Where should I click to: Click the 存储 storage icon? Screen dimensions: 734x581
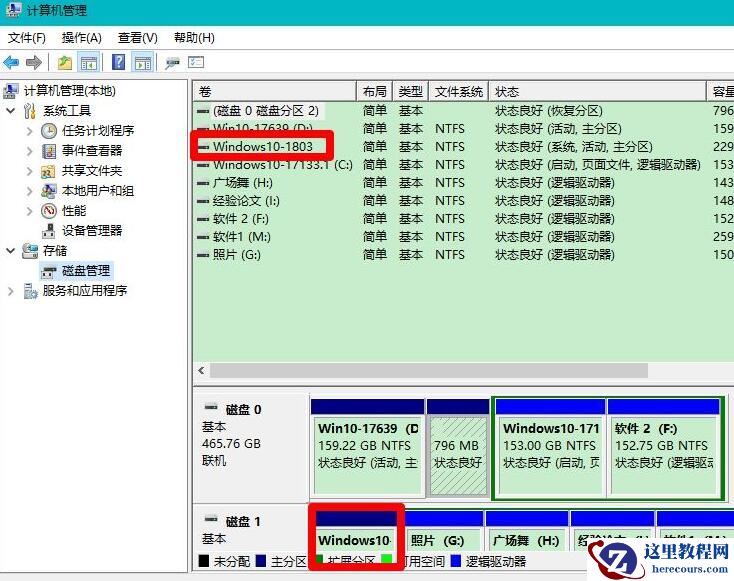(x=30, y=251)
